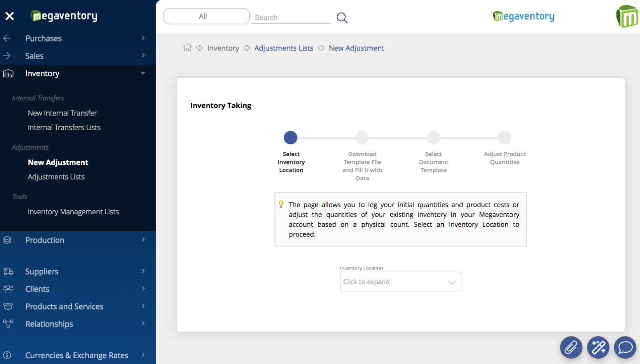Click the home icon in the breadcrumb
Viewport: 640px width, 364px height.
(x=187, y=48)
